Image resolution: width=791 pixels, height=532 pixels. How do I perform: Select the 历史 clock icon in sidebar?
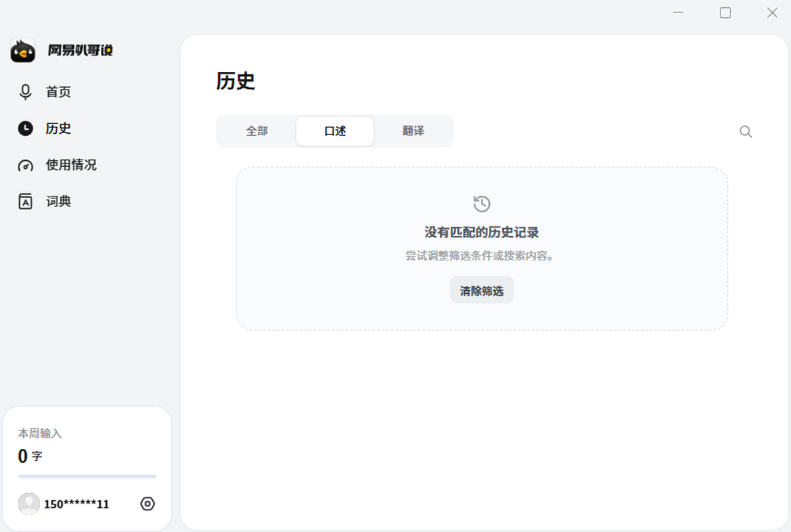tap(26, 129)
